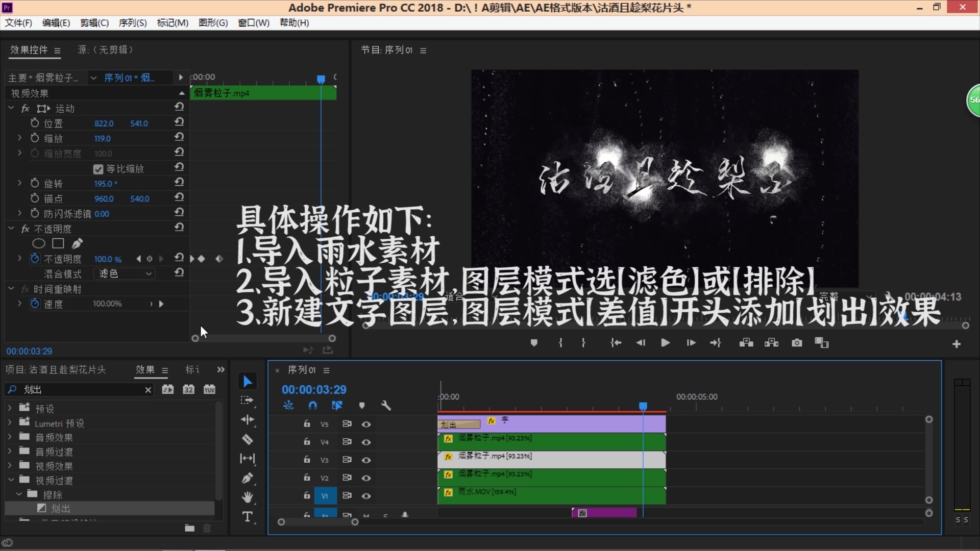Viewport: 980px width, 551px height.
Task: Clear the 划出 effects search box
Action: pyautogui.click(x=148, y=390)
